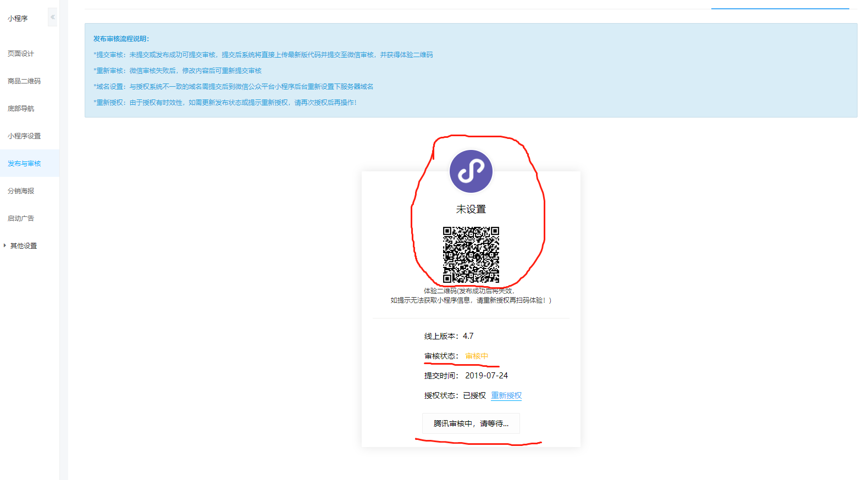The height and width of the screenshot is (480, 868).
Task: Go to 启动广告 menu item
Action: pos(21,218)
